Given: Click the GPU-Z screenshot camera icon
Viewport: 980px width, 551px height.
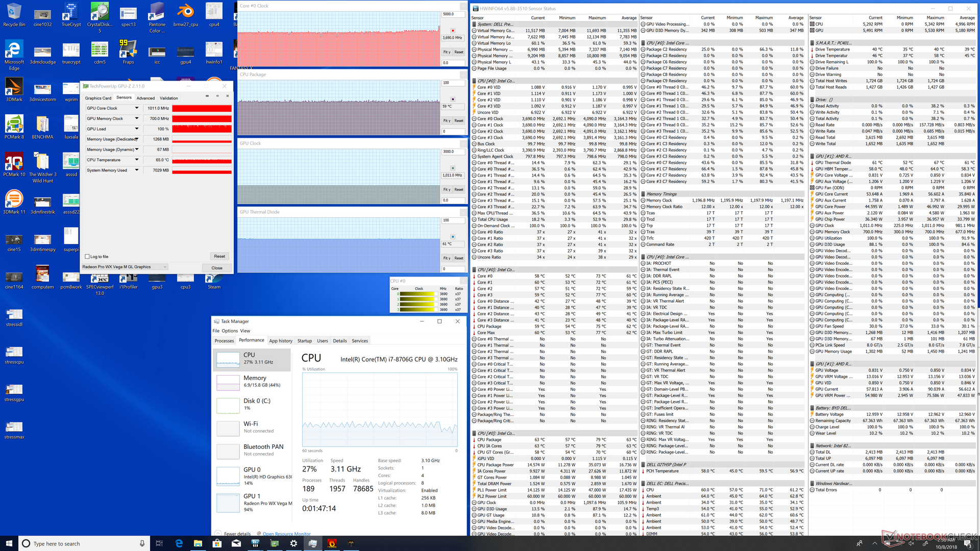Looking at the screenshot, I should (207, 96).
